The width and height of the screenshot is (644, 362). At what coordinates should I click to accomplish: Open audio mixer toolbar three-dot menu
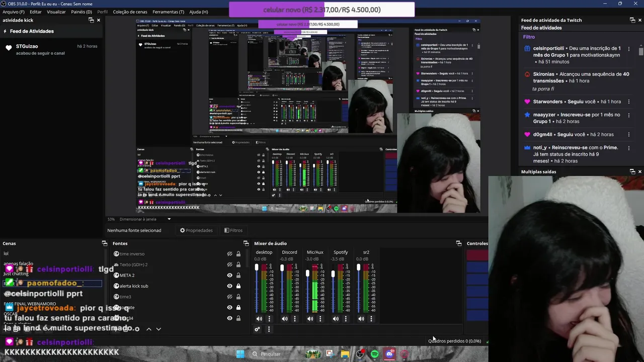pyautogui.click(x=269, y=329)
